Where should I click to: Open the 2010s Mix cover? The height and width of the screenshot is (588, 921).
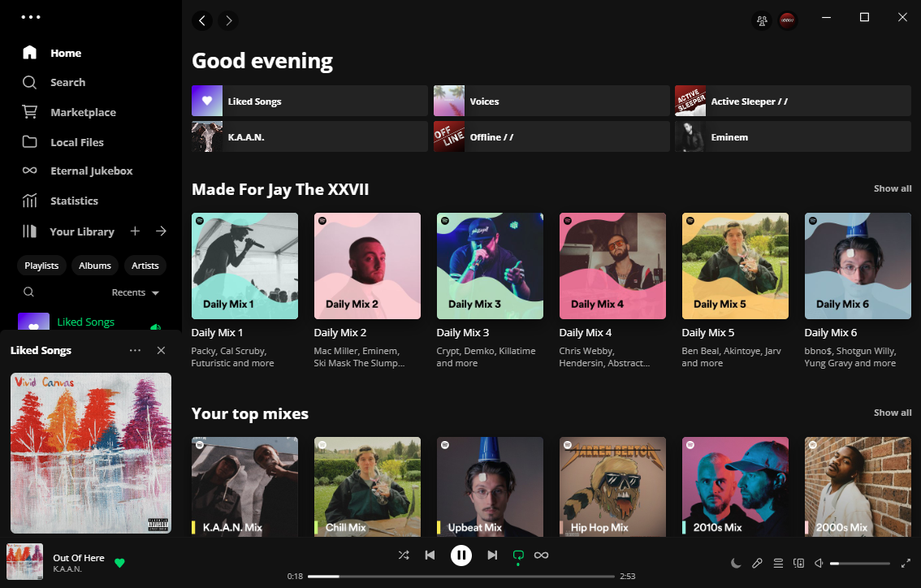(x=735, y=486)
